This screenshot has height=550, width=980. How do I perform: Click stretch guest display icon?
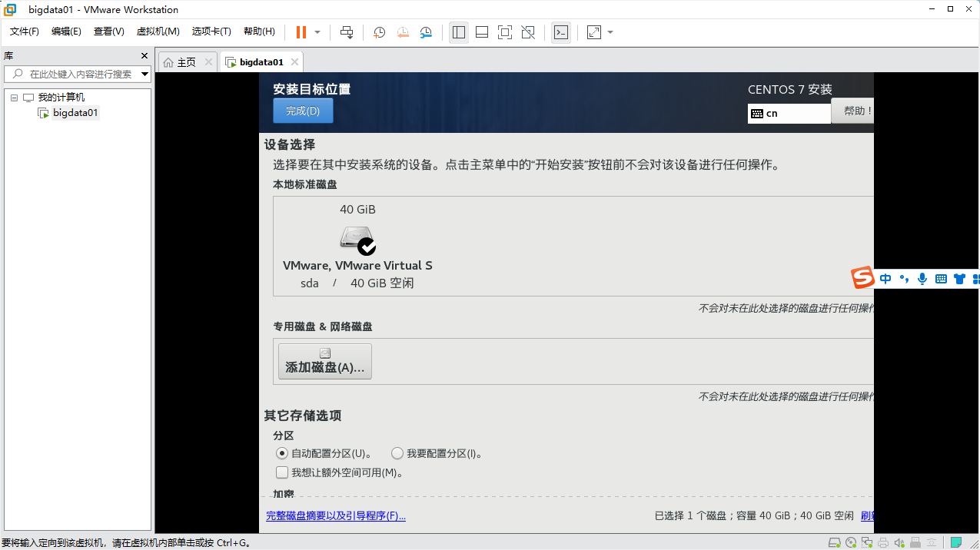point(594,32)
